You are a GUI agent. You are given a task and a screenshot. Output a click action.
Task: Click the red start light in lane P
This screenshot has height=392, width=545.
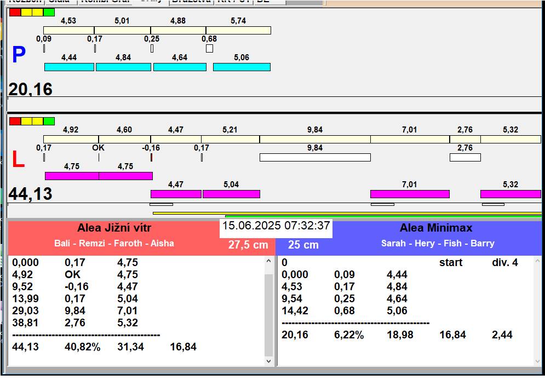point(15,12)
